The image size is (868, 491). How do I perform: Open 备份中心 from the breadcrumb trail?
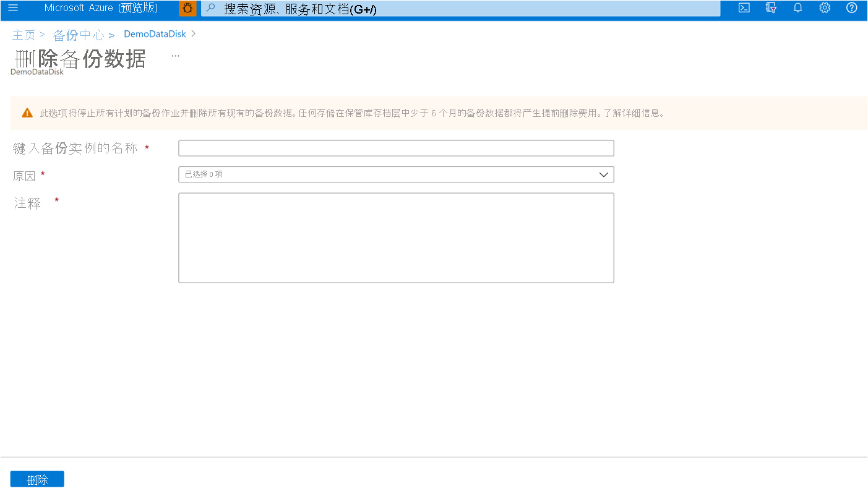pos(79,35)
